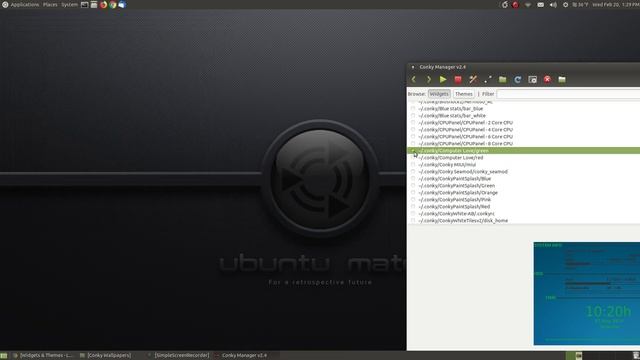Click the red circular tray indicator

[516, 4]
